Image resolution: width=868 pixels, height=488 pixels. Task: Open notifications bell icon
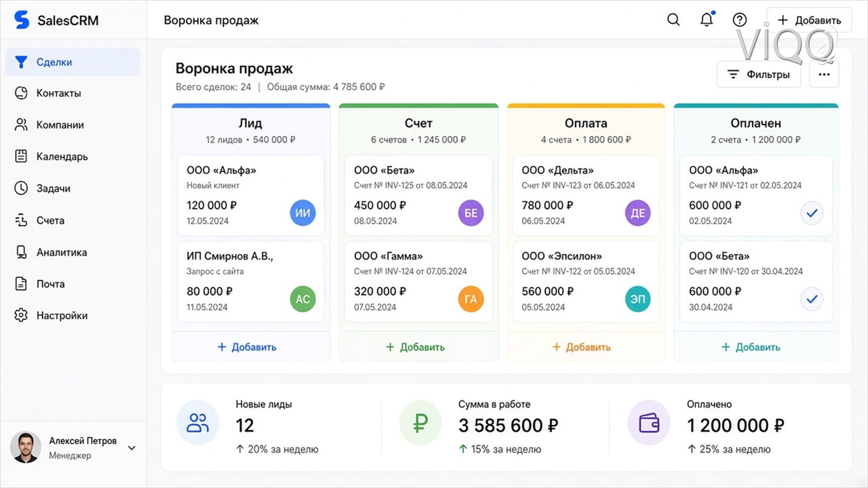(x=707, y=19)
